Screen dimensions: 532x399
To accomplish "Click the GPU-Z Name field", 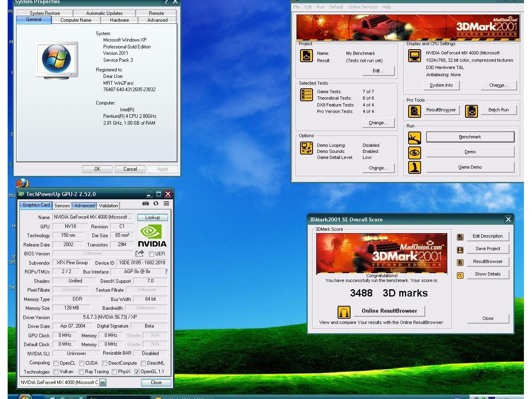I will [93, 217].
